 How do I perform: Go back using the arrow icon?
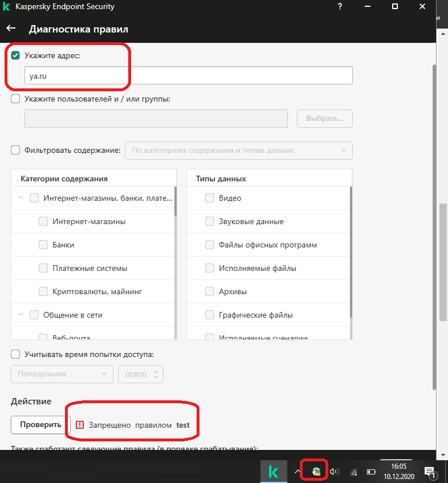[x=11, y=29]
